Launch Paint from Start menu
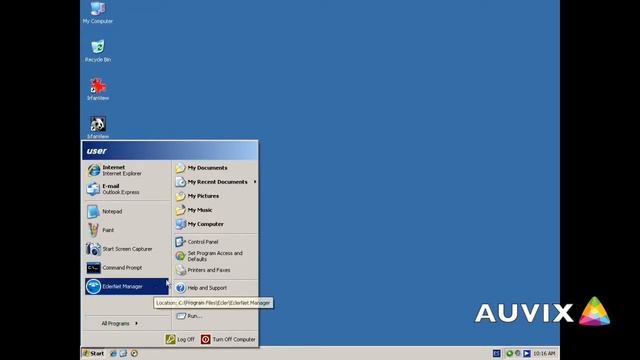640x360 pixels. pyautogui.click(x=127, y=230)
